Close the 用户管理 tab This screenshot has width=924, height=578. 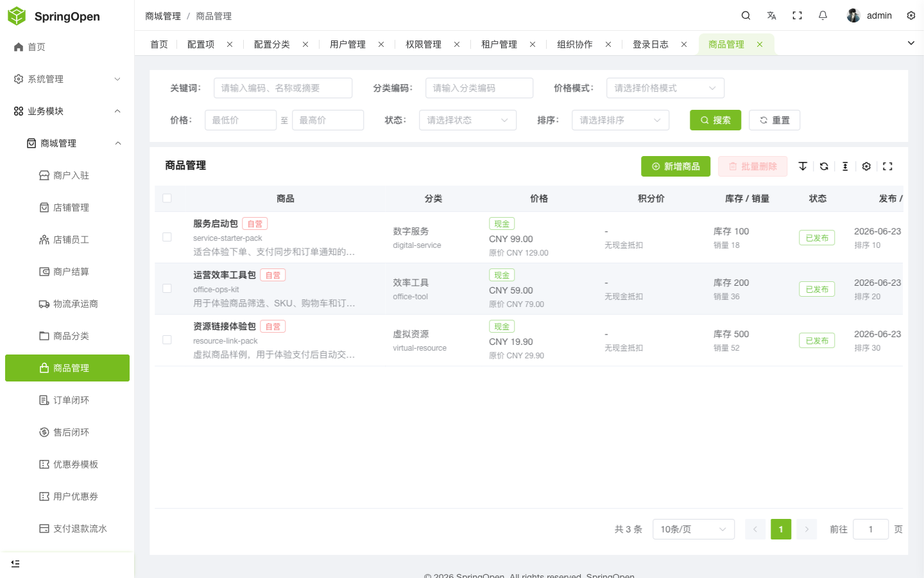tap(381, 44)
